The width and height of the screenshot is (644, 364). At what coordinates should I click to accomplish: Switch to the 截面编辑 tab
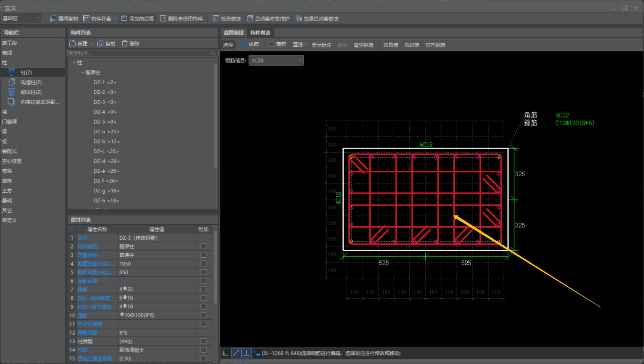pyautogui.click(x=234, y=33)
